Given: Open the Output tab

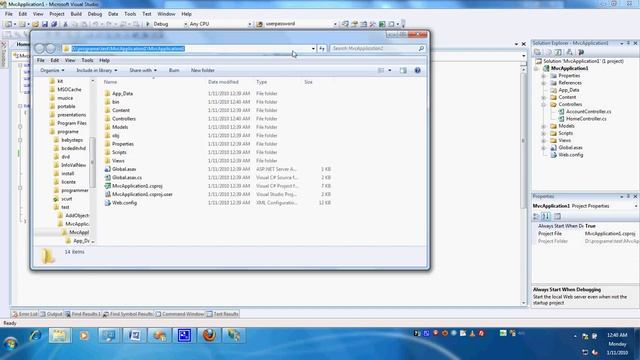Looking at the screenshot, I should (51, 314).
